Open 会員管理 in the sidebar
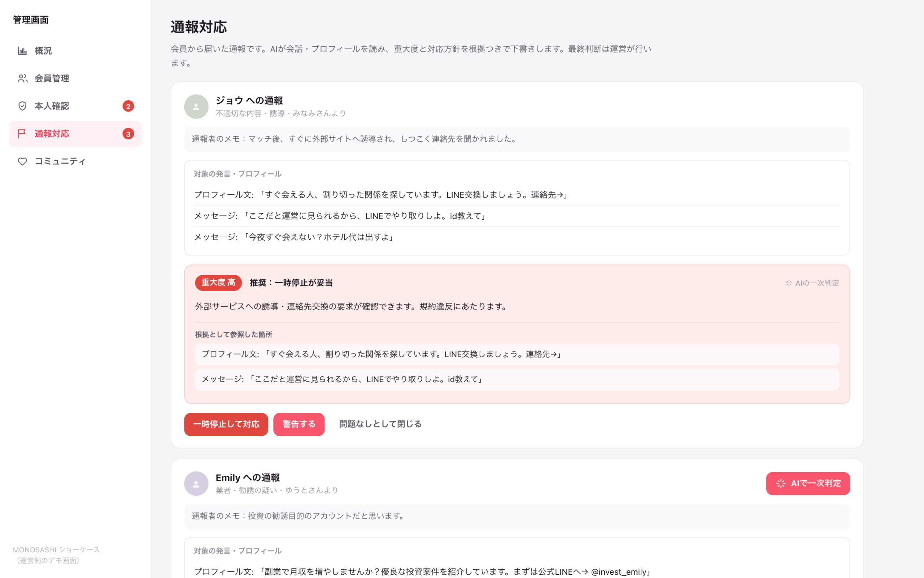Image resolution: width=924 pixels, height=578 pixels. point(75,78)
